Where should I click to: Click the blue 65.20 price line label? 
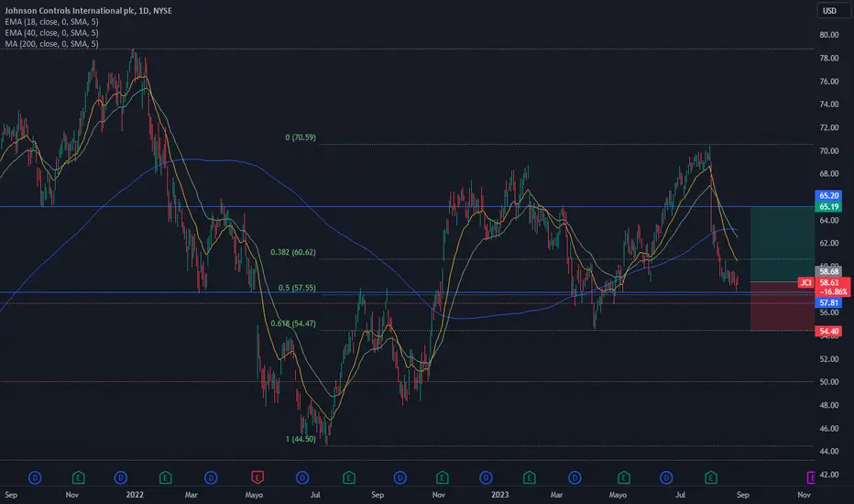828,195
